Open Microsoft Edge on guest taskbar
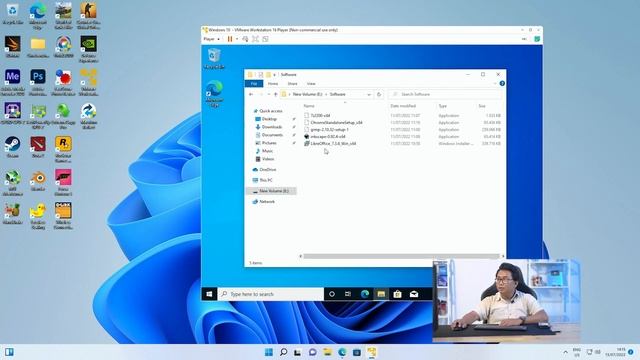 click(364, 294)
